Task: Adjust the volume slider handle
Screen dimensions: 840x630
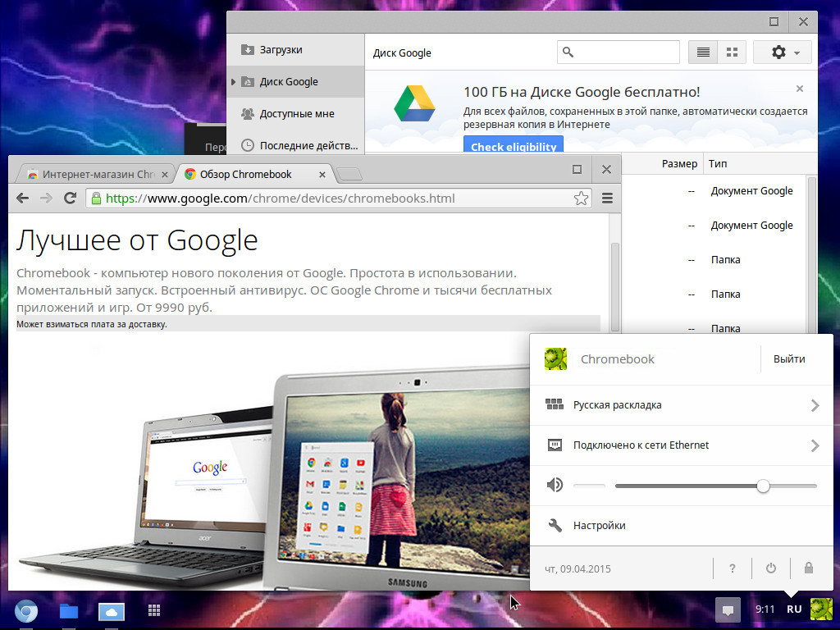Action: pos(763,486)
